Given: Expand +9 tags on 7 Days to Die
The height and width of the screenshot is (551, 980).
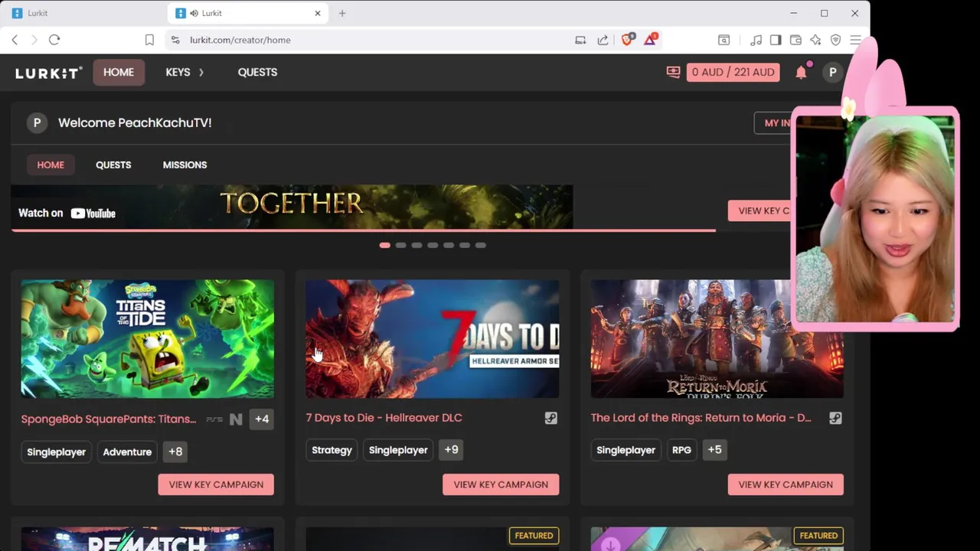Looking at the screenshot, I should click(x=451, y=450).
